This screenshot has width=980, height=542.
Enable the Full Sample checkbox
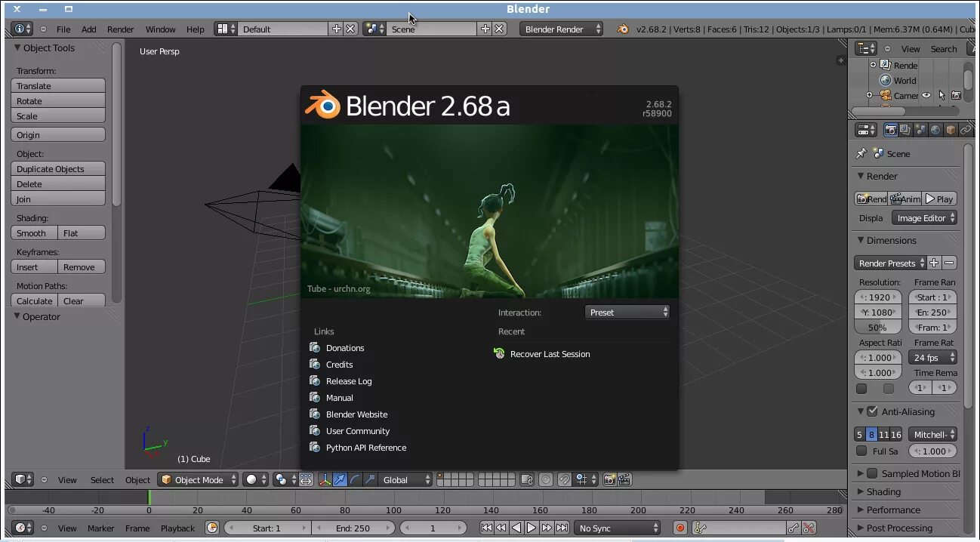(x=861, y=451)
